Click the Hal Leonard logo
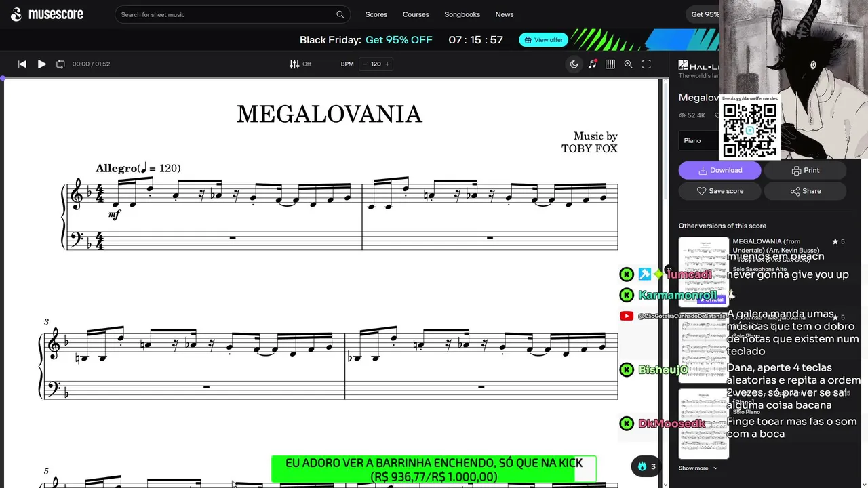Screen dimensions: 868x488 tap(698, 66)
